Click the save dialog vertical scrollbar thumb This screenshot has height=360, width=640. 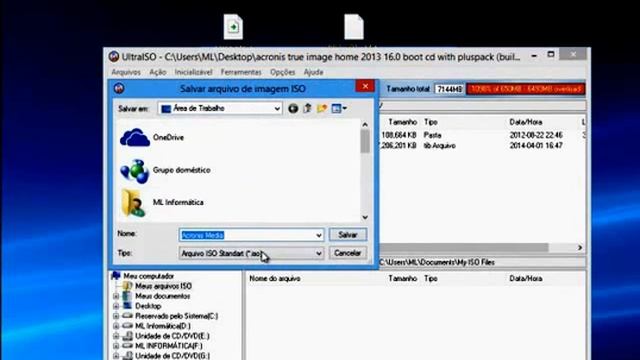[365, 142]
